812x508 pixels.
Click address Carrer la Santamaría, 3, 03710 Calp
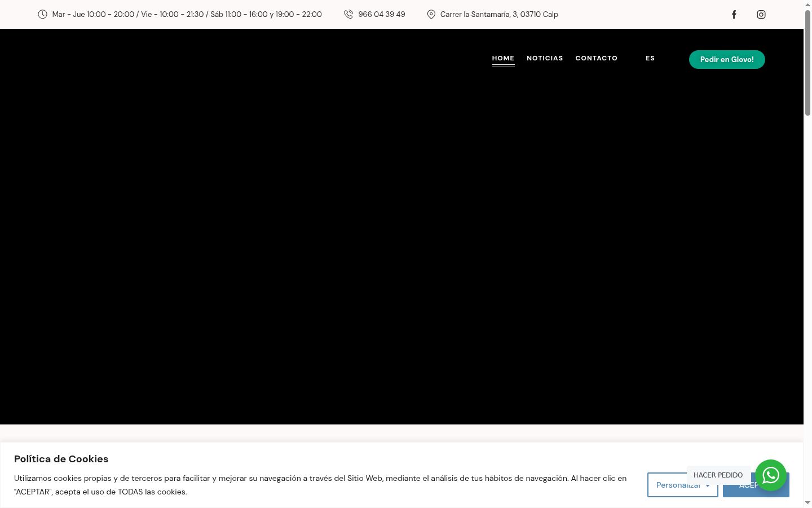click(499, 14)
